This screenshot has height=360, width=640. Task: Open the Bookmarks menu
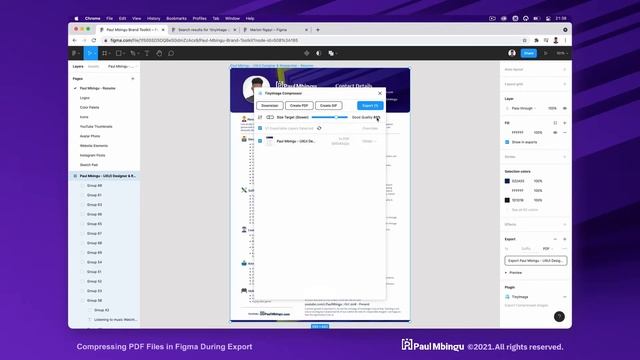[176, 18]
